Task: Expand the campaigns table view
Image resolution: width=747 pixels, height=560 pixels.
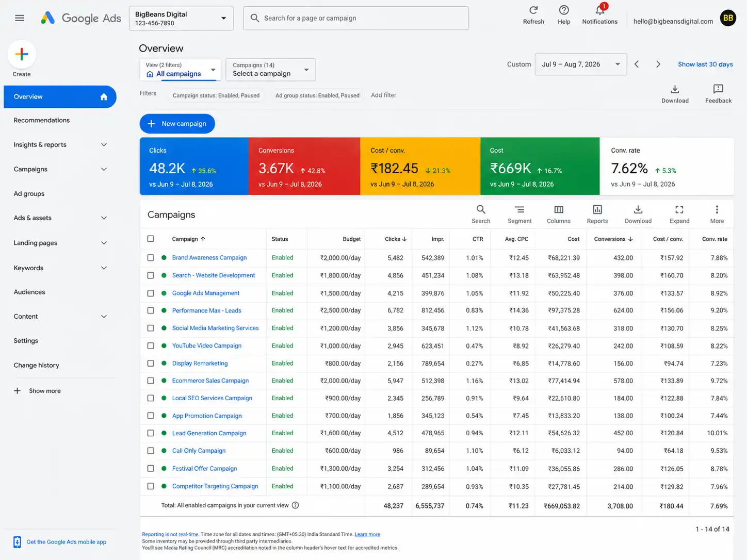Action: (x=679, y=209)
